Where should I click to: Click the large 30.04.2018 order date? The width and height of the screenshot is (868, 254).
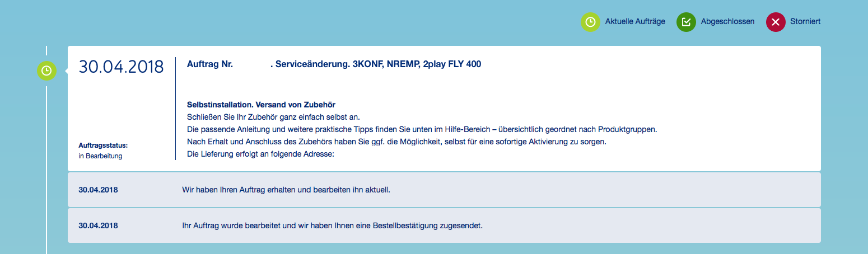pyautogui.click(x=121, y=67)
